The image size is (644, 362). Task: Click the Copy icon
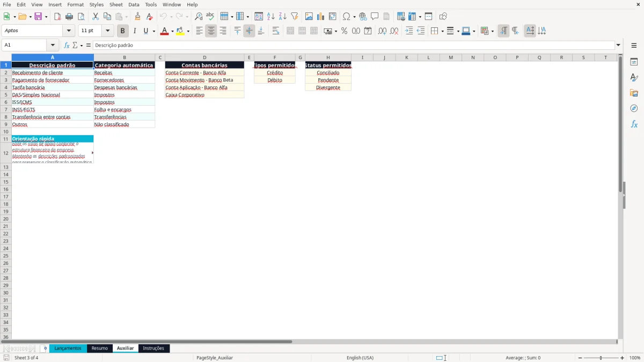[107, 17]
